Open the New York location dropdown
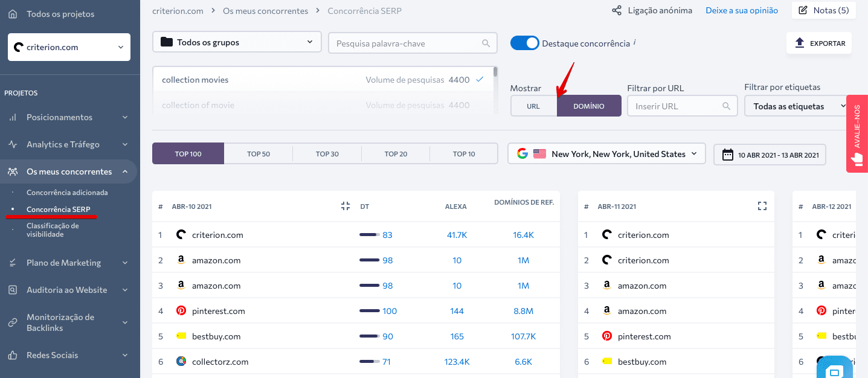Viewport: 868px width, 378px height. (606, 153)
